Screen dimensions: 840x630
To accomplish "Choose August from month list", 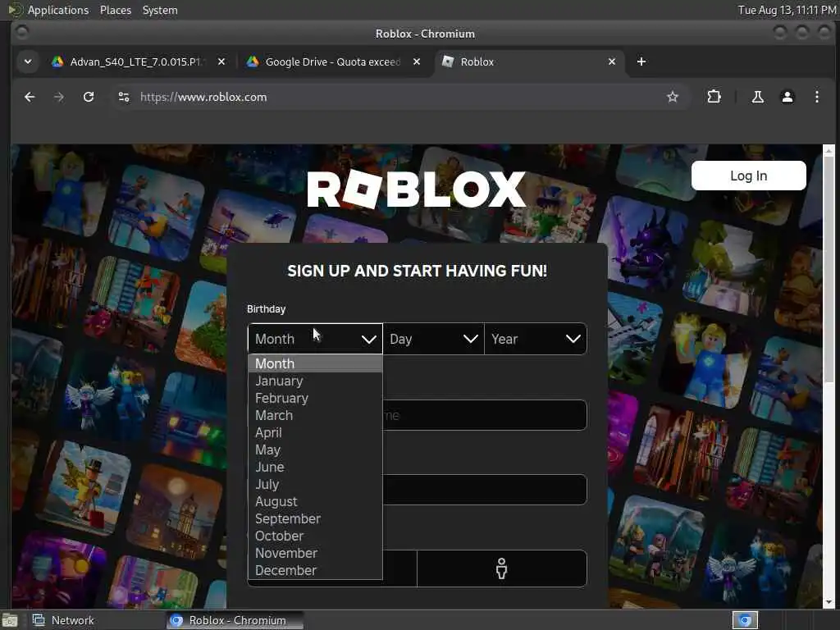I will coord(315,501).
